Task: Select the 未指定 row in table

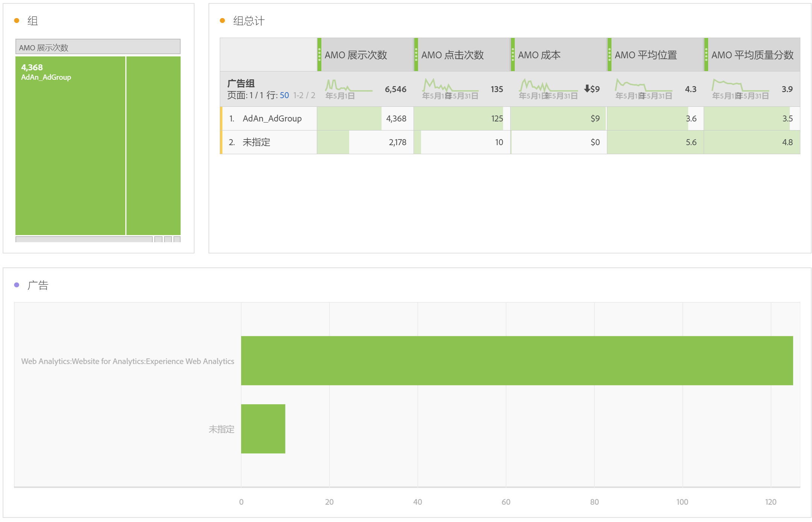Action: (256, 142)
